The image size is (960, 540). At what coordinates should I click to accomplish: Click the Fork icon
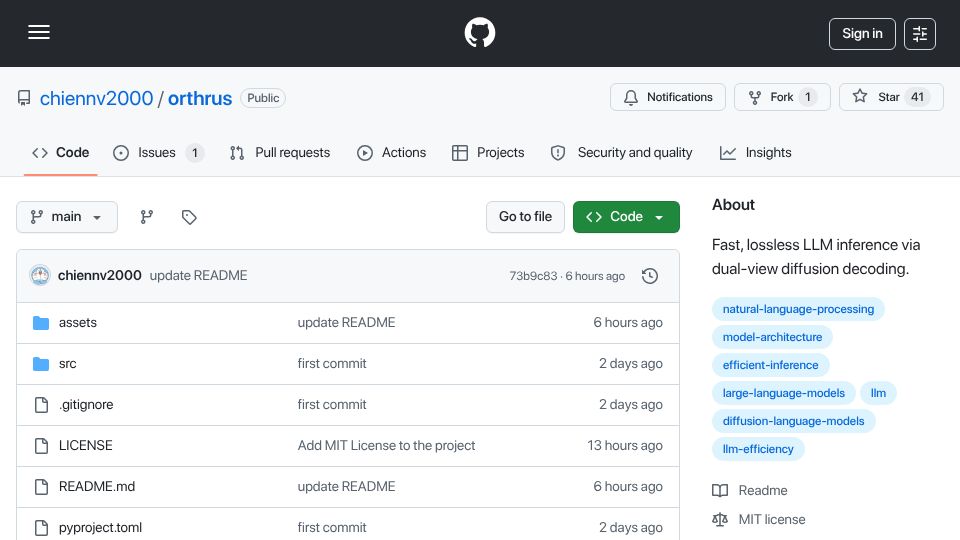click(755, 97)
